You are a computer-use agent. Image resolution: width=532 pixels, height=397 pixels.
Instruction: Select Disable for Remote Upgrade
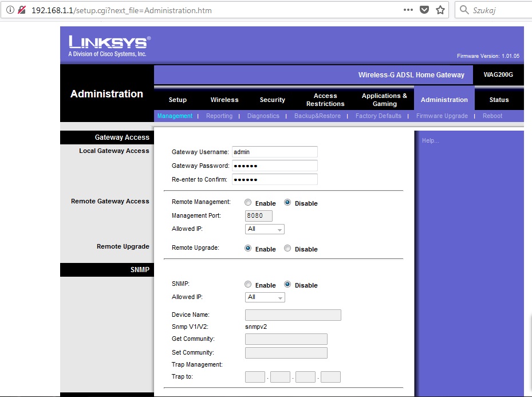point(287,249)
